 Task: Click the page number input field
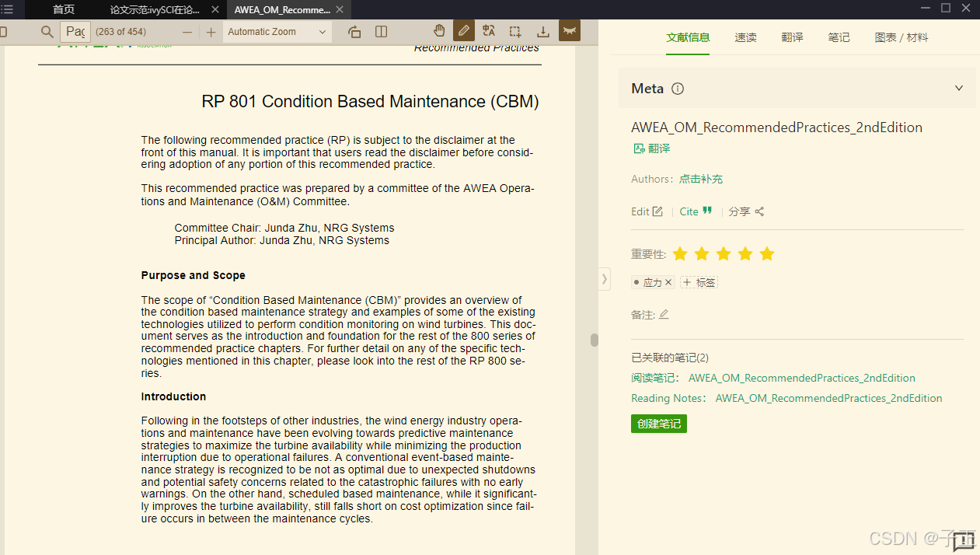75,32
